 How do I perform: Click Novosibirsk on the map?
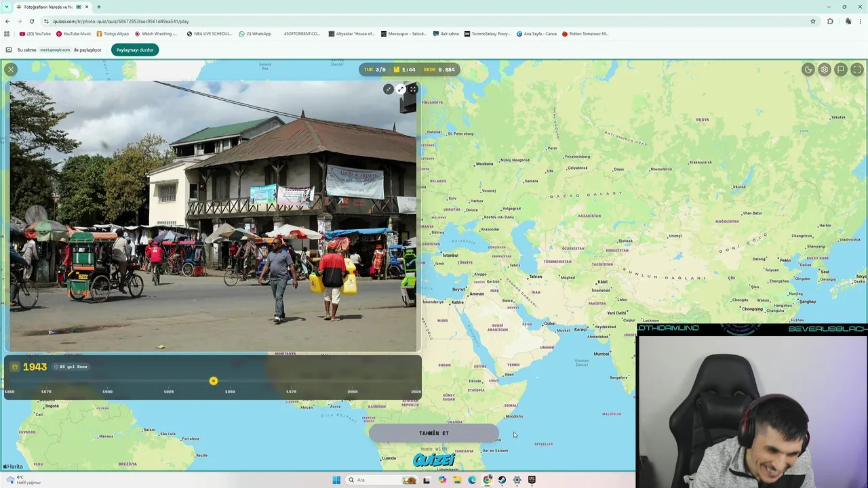[661, 169]
